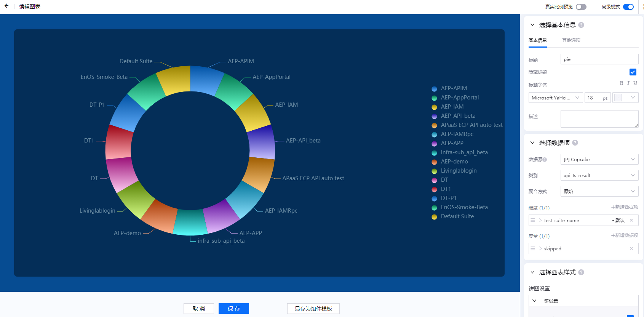The height and width of the screenshot is (317, 644).
Task: Collapse 选择数据项 section
Action: tap(532, 143)
